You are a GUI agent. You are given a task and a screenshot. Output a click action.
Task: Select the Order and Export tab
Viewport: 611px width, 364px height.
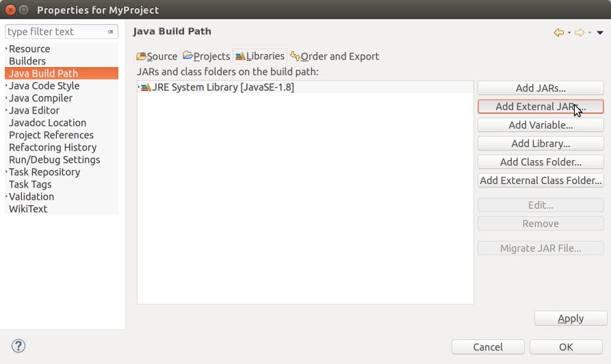(334, 56)
